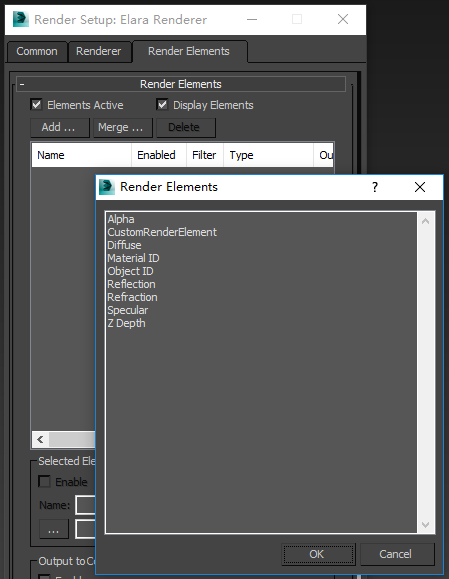Click the horizontal scrollbar left arrow
449x579 pixels.
[x=40, y=439]
